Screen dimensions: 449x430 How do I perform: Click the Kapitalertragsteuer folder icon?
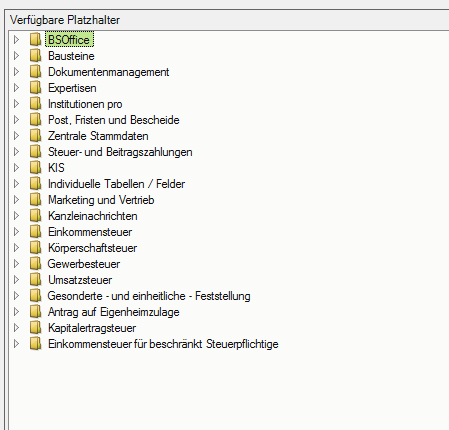tap(35, 328)
